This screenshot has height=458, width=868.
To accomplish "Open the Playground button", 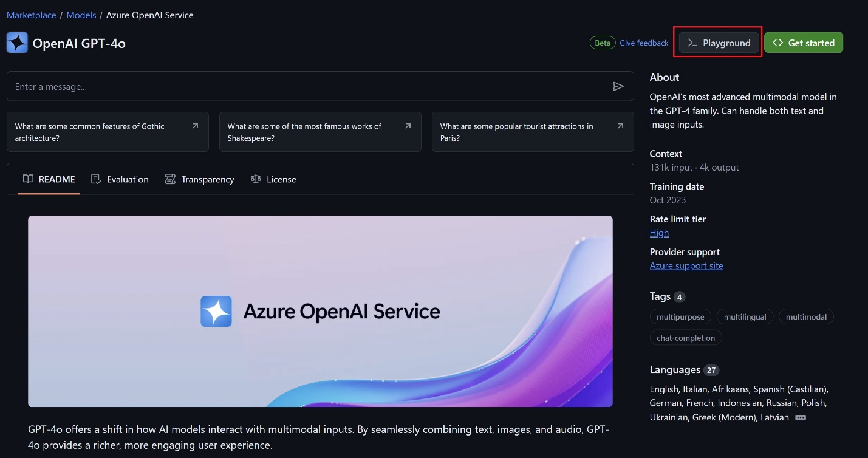I will coord(719,43).
